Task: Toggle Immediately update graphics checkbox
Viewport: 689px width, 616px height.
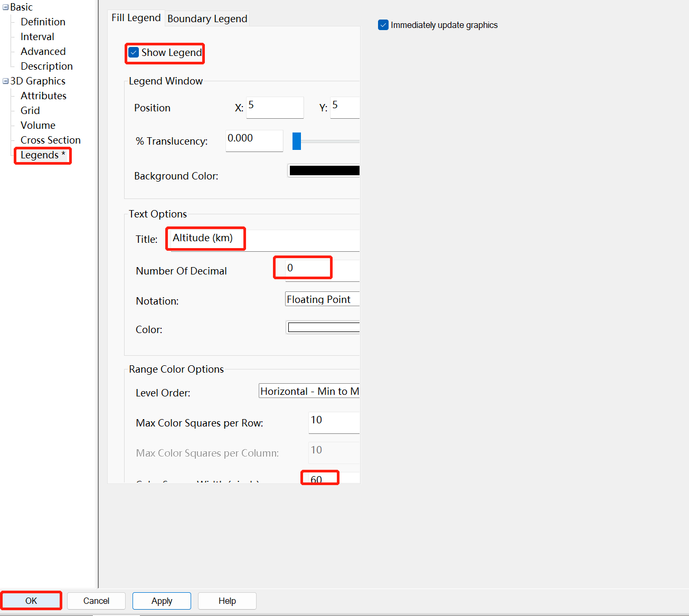Action: click(383, 25)
